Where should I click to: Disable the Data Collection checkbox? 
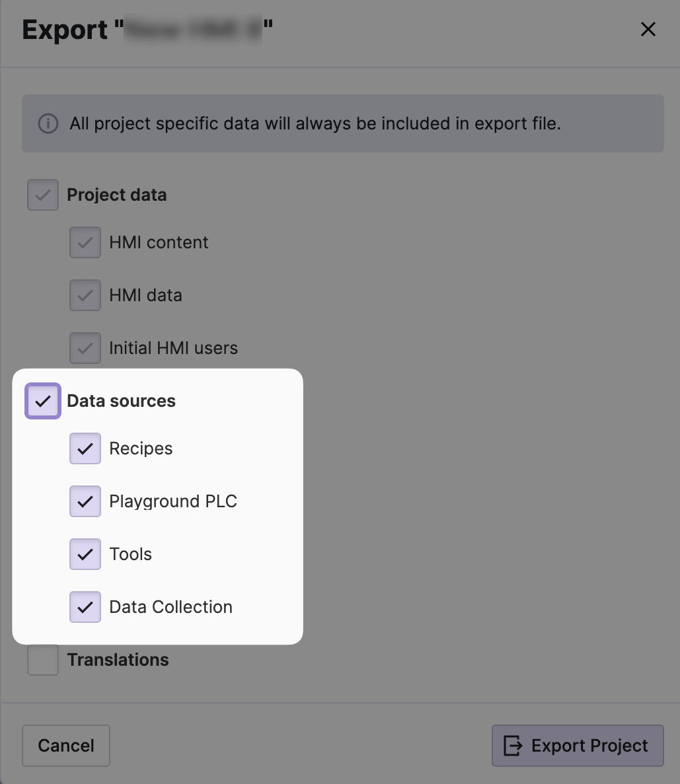[85, 607]
